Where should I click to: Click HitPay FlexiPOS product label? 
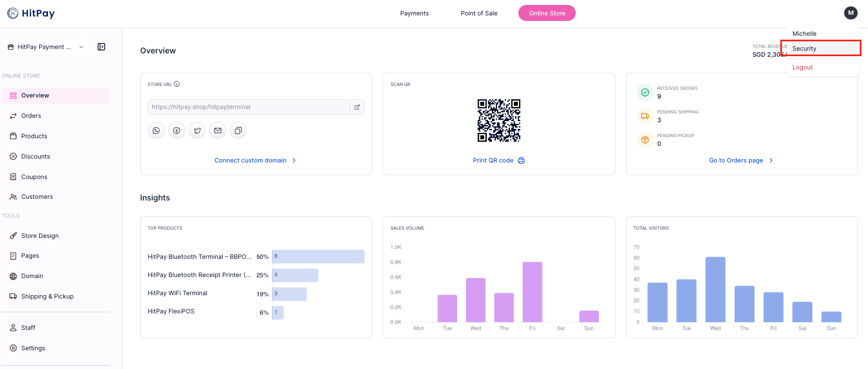click(x=171, y=311)
